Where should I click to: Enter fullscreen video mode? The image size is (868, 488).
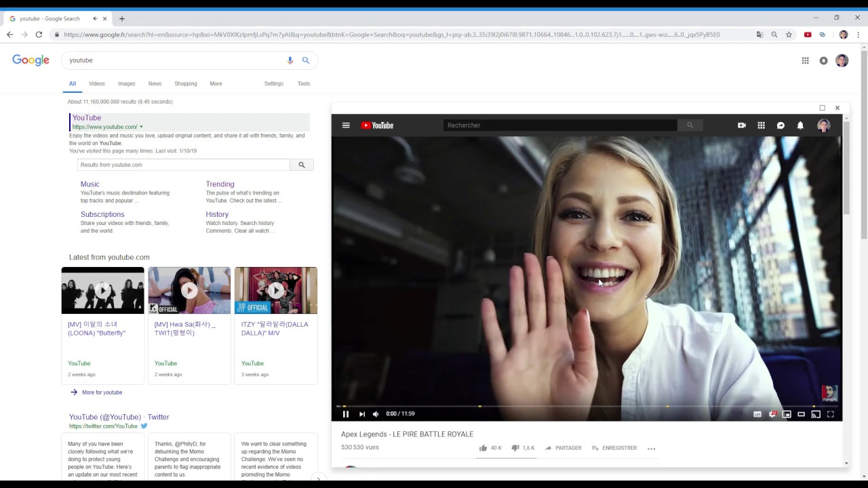(831, 414)
